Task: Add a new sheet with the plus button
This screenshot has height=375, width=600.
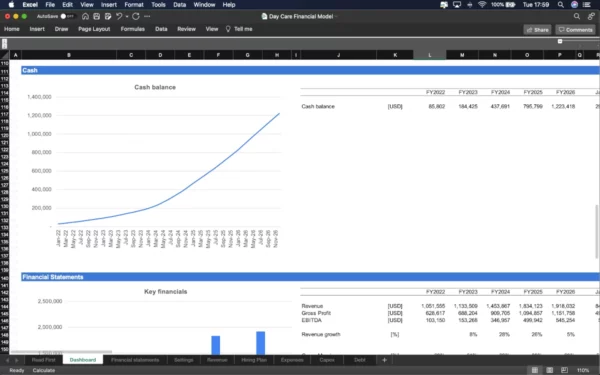Action: click(384, 360)
